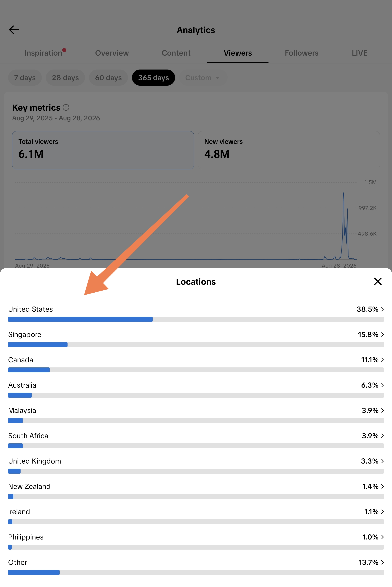The image size is (392, 587).
Task: Open the Australia location chevron
Action: coord(382,385)
